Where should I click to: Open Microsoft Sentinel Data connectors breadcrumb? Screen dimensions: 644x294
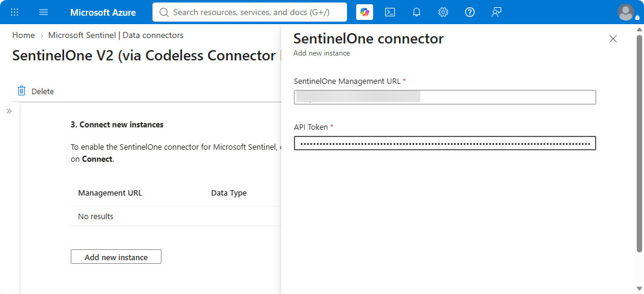116,35
